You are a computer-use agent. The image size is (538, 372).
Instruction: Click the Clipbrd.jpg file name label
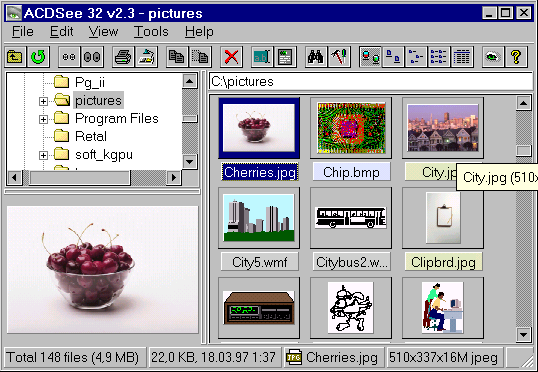tap(443, 262)
